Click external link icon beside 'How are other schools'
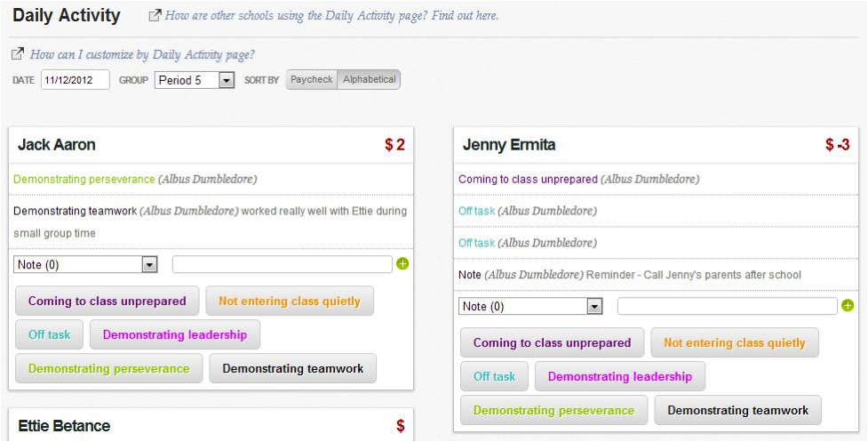This screenshot has width=868, height=442. click(x=155, y=15)
